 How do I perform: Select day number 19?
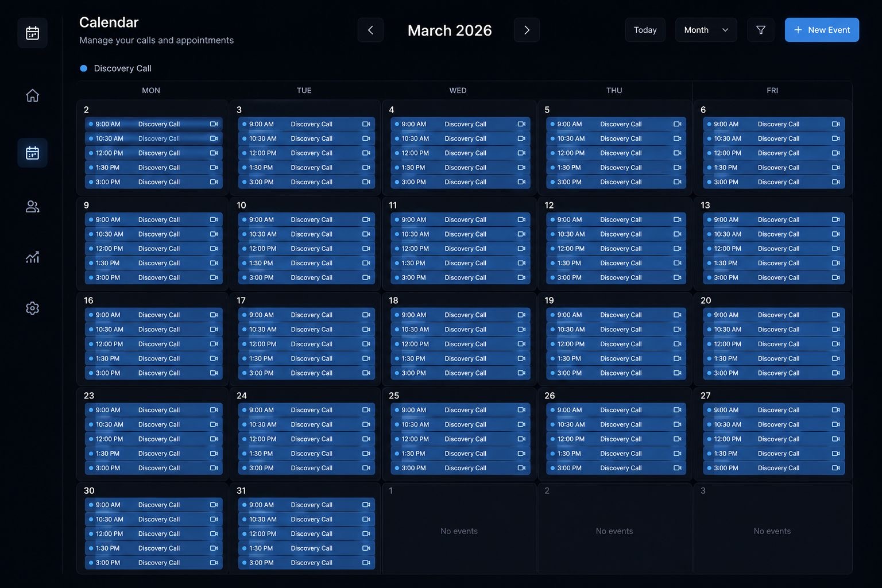pos(549,300)
